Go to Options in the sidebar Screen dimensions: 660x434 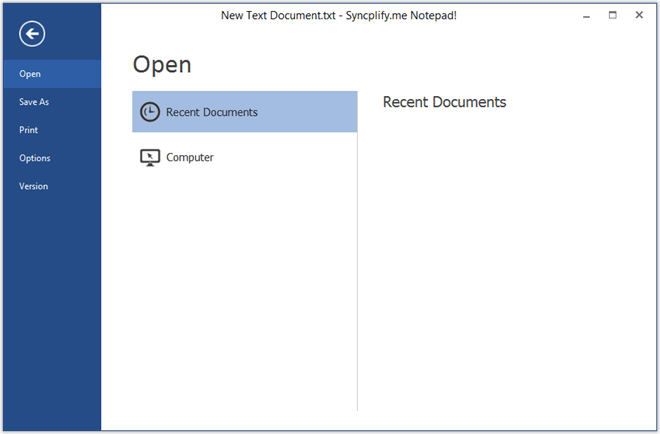point(52,158)
